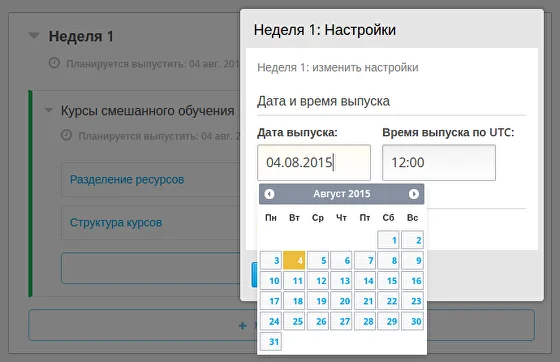
Task: Open the Структура курсов link
Action: [x=116, y=222]
